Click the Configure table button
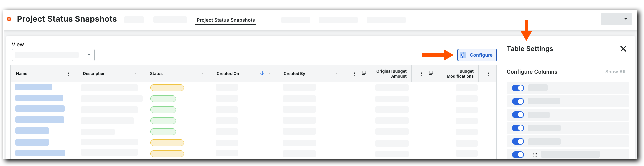 point(477,55)
